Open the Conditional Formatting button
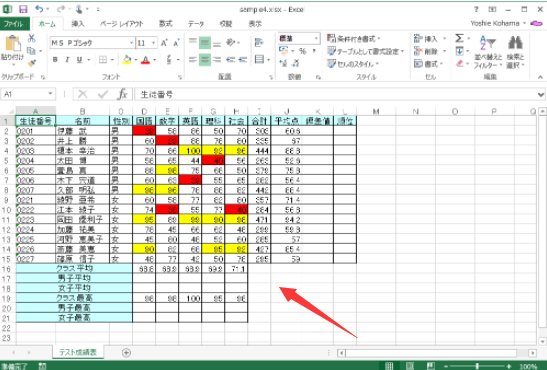This screenshot has width=547, height=370. click(353, 38)
